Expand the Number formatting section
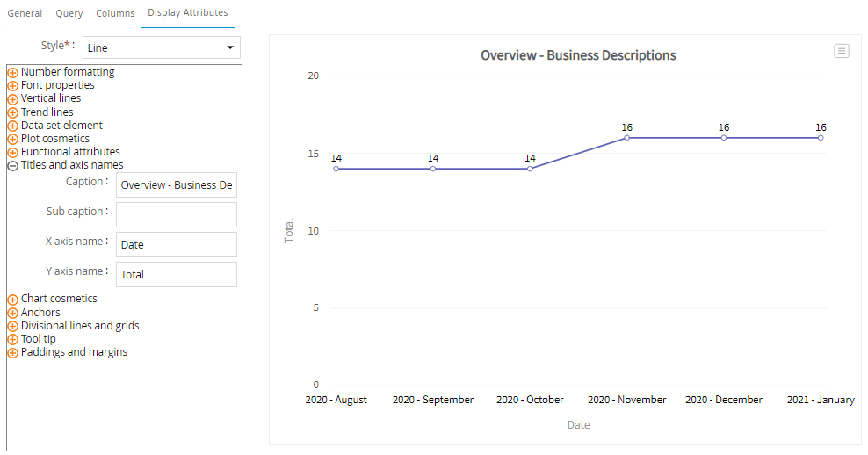Viewport: 868px width, 455px height. click(x=13, y=73)
